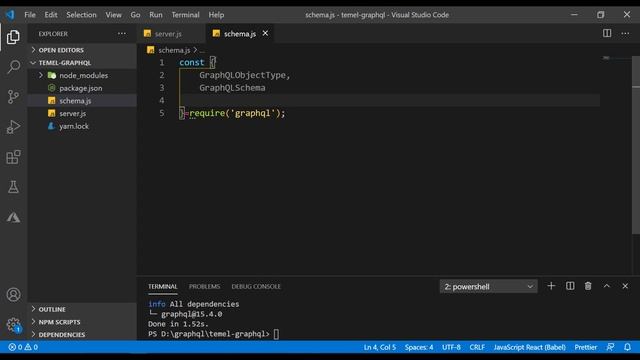This screenshot has width=640, height=360.
Task: Select the schema.js editor tab
Action: 239,34
